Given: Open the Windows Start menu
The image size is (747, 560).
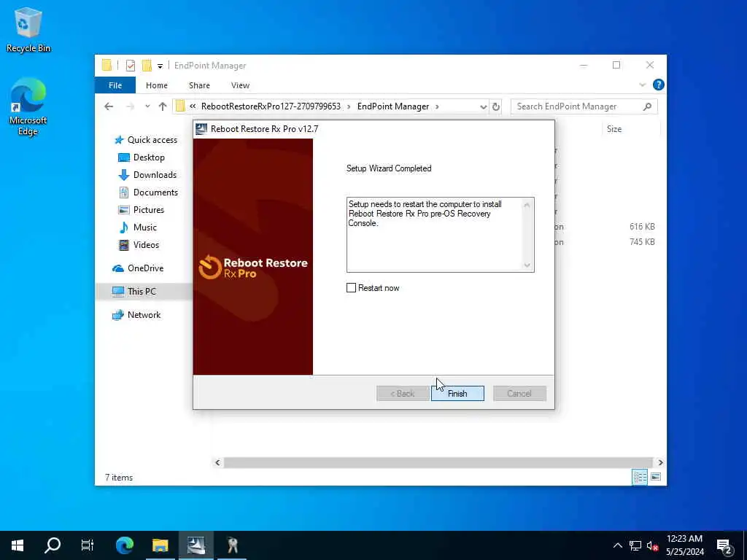Looking at the screenshot, I should coord(18,545).
